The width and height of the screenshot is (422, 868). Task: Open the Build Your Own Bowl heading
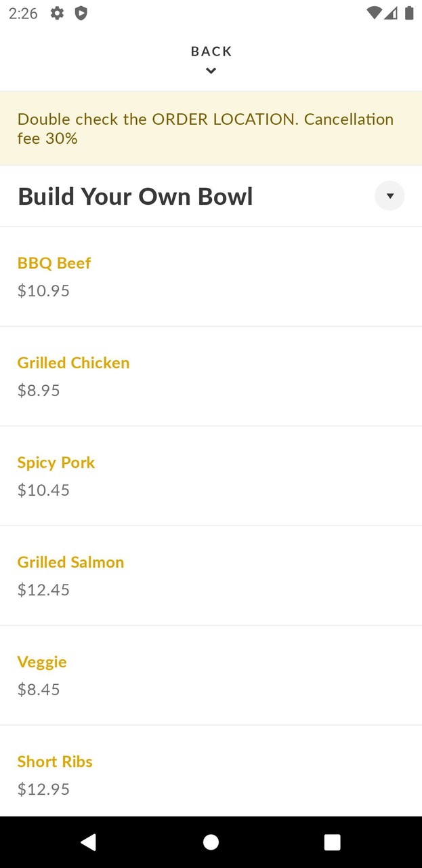tap(135, 197)
